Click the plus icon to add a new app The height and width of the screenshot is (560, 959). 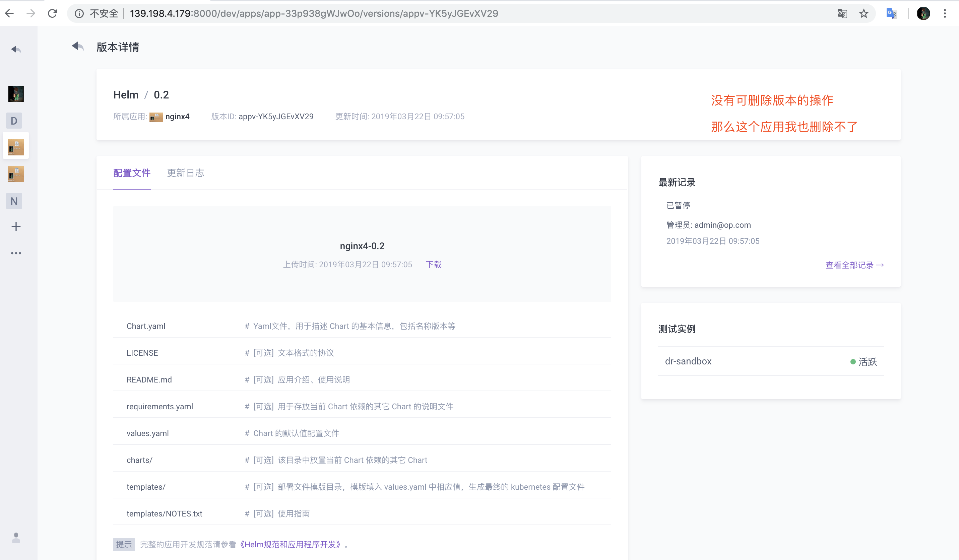pyautogui.click(x=16, y=226)
